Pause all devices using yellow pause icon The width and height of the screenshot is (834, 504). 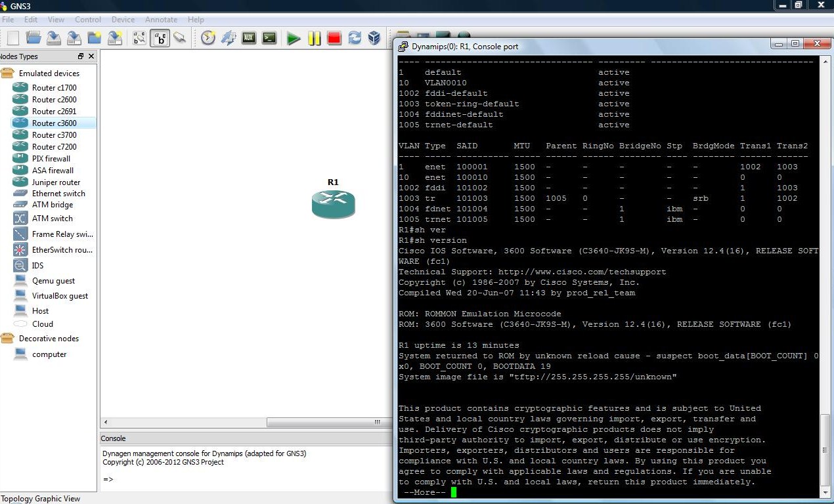click(315, 39)
